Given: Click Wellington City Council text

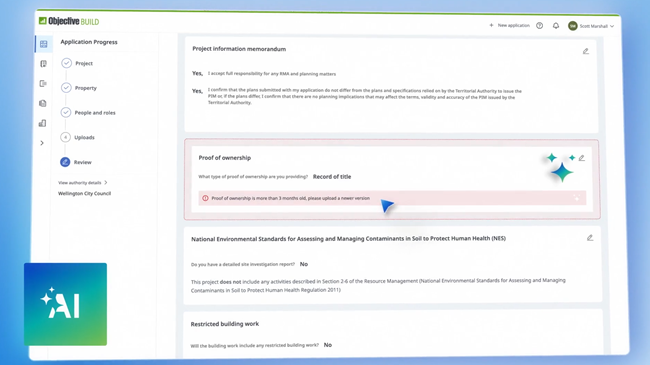Looking at the screenshot, I should point(85,193).
